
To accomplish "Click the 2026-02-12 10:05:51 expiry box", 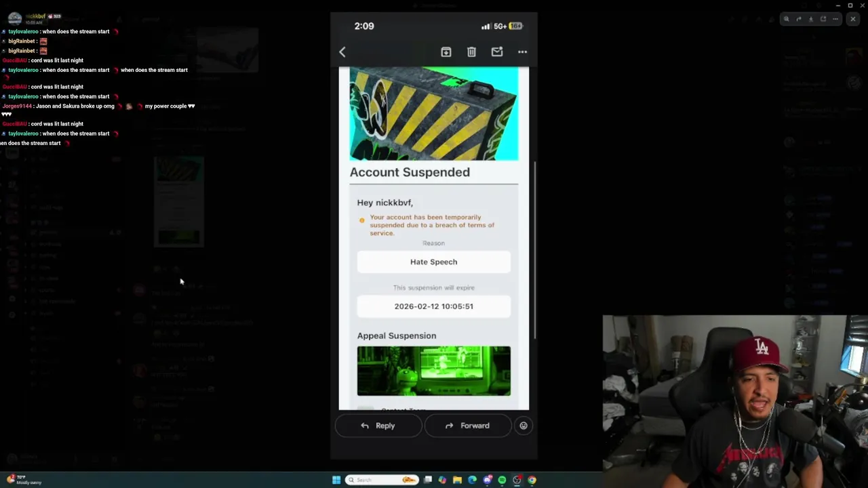I will [x=434, y=306].
